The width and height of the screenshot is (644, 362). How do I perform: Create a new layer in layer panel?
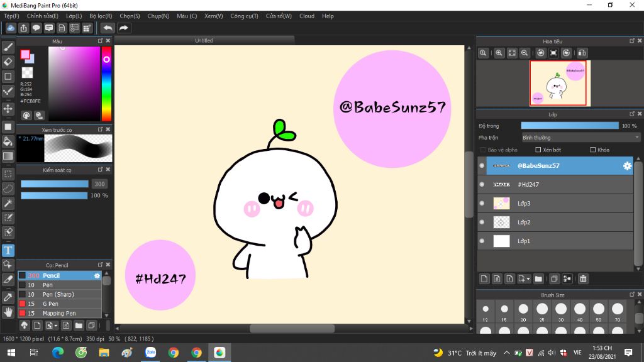tap(484, 279)
